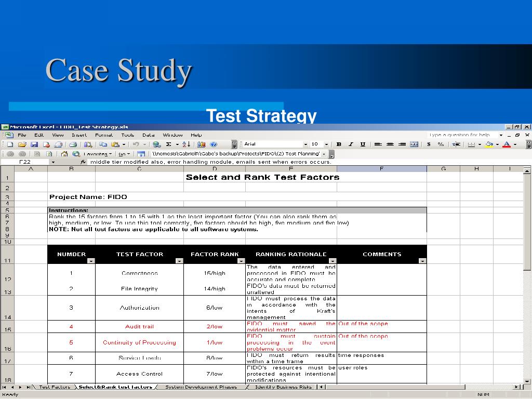Sort ascending with the A-Z icon

click(186, 144)
